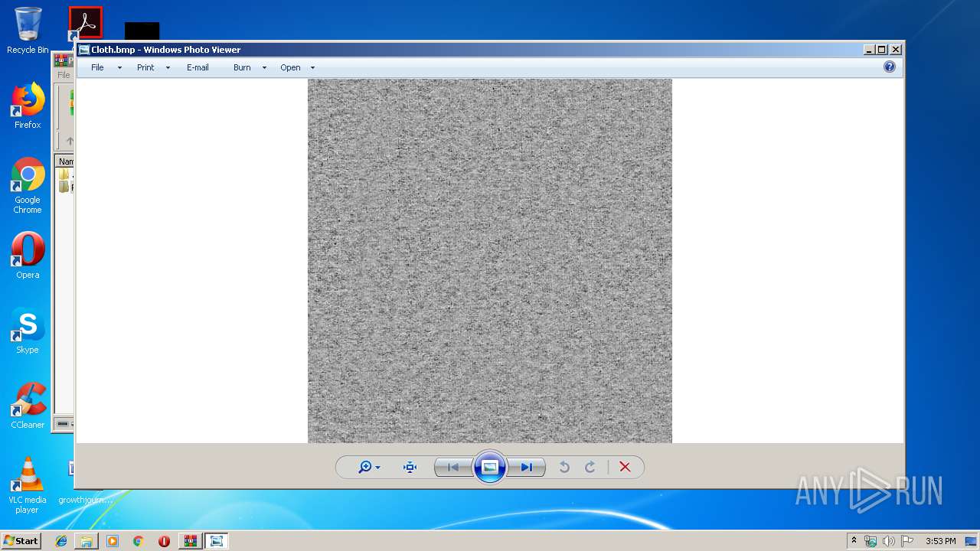
Task: Show hidden tray icons
Action: click(854, 541)
